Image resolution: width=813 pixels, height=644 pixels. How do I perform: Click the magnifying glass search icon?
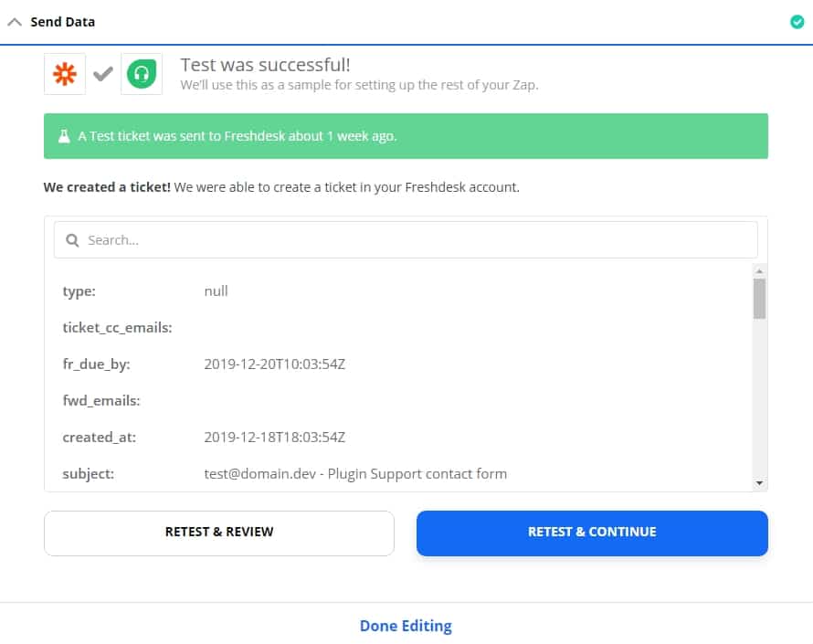pos(72,240)
